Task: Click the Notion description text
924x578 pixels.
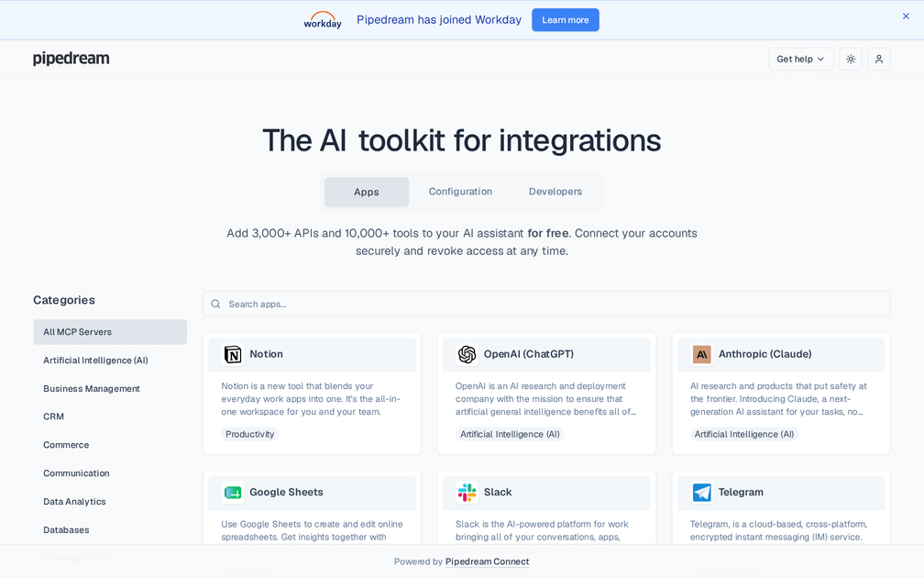Action: [311, 399]
